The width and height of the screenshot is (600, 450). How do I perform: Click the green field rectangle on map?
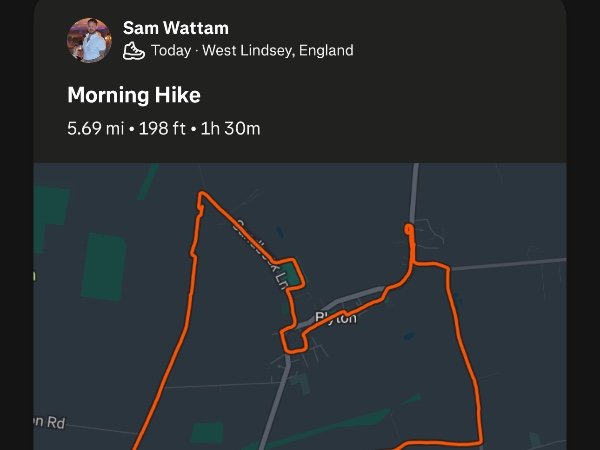coord(104,266)
